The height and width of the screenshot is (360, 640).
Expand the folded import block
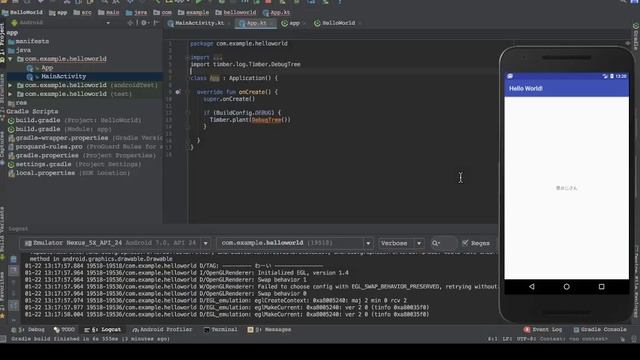click(218, 58)
